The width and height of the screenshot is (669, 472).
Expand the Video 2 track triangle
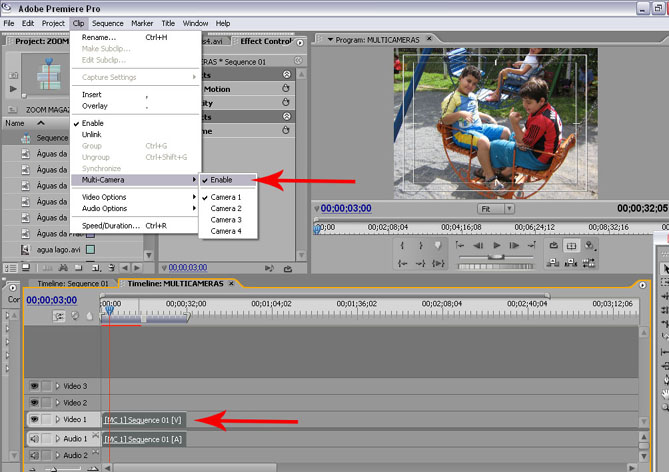(x=57, y=402)
